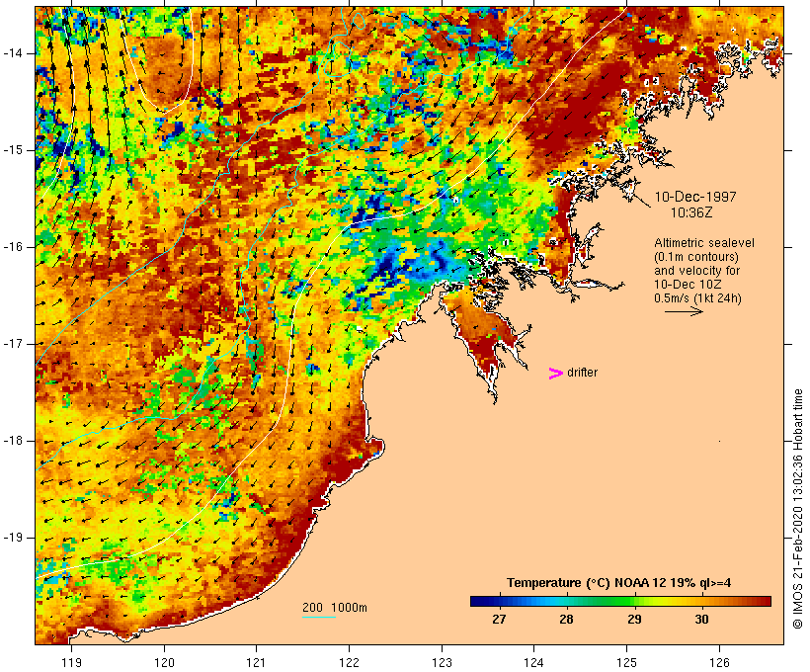The image size is (810, 672).
Task: Click the time text '10:36Z'
Action: (691, 212)
